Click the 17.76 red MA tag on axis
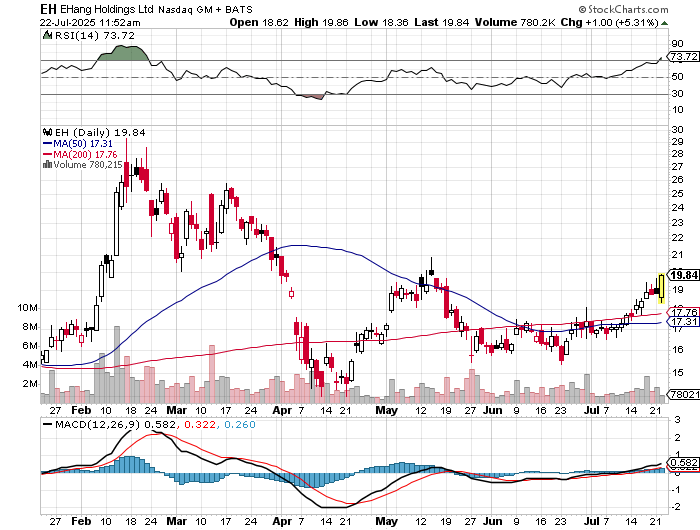 click(683, 312)
